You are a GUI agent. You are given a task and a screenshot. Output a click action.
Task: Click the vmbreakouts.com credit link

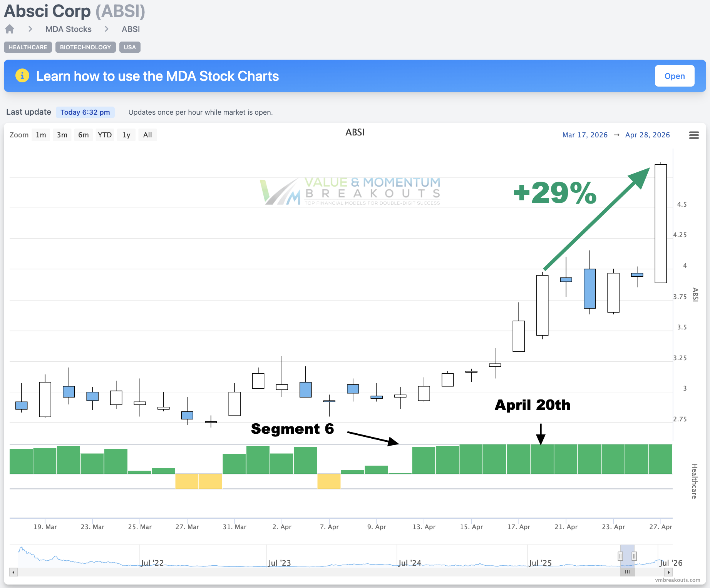tap(678, 580)
